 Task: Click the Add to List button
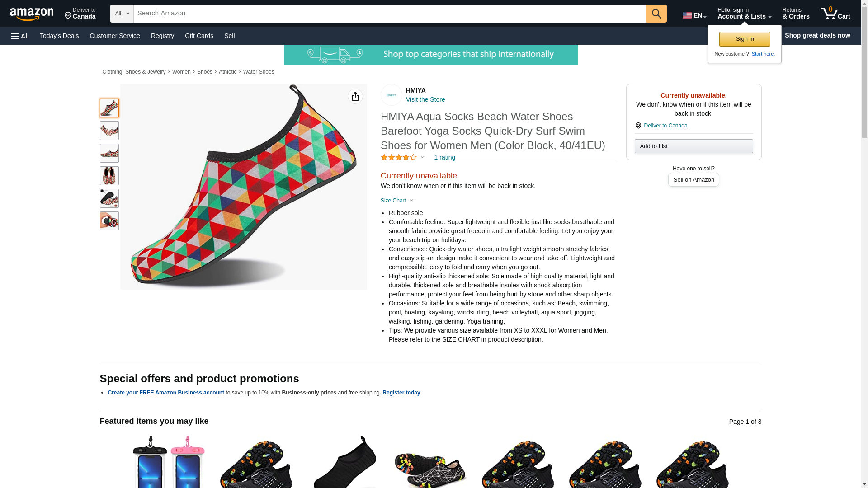[693, 146]
